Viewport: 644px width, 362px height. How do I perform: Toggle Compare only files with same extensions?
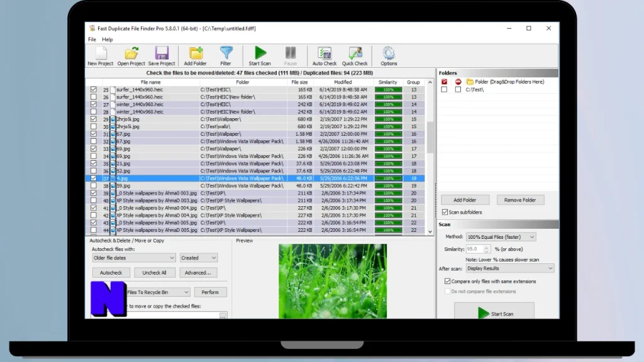click(x=447, y=281)
